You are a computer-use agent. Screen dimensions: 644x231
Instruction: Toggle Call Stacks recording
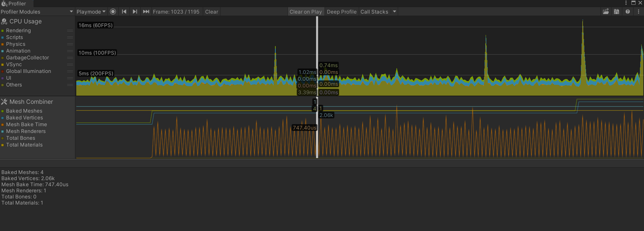tap(374, 12)
